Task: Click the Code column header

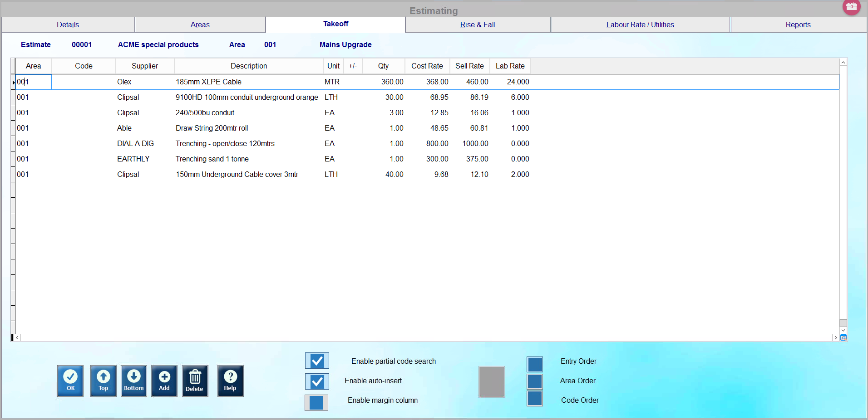Action: pos(84,66)
